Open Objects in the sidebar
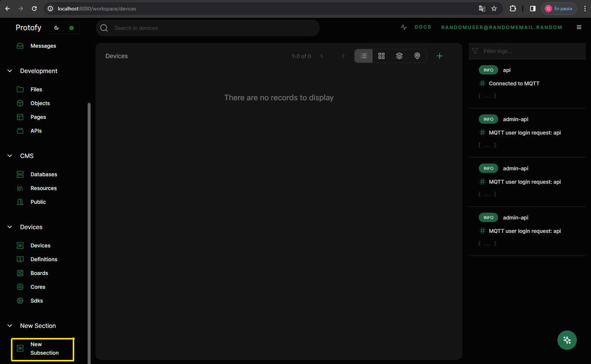This screenshot has height=364, width=591. click(x=40, y=103)
